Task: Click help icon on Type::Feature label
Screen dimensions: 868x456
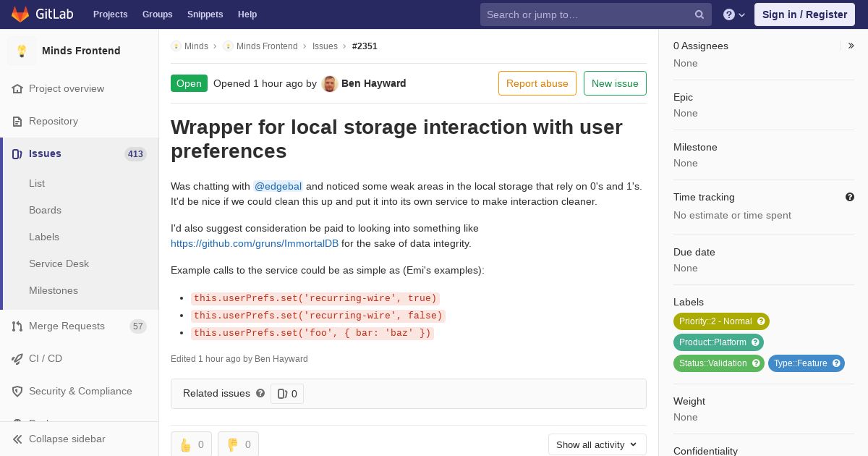Action: pyautogui.click(x=836, y=363)
